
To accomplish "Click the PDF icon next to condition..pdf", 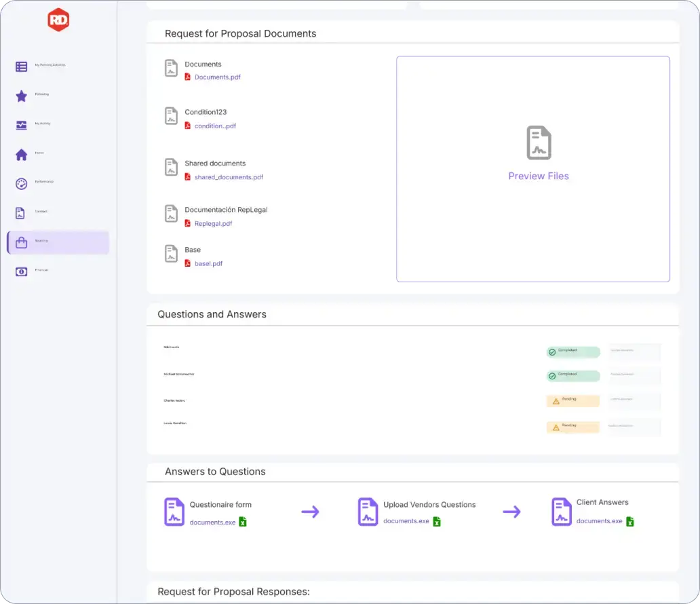I will [188, 126].
